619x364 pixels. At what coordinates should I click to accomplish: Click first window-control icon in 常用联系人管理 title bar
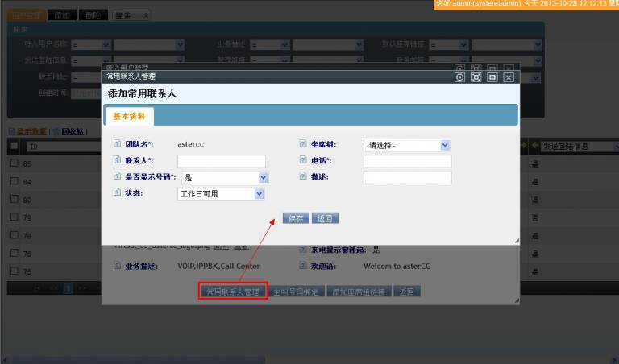(x=459, y=77)
